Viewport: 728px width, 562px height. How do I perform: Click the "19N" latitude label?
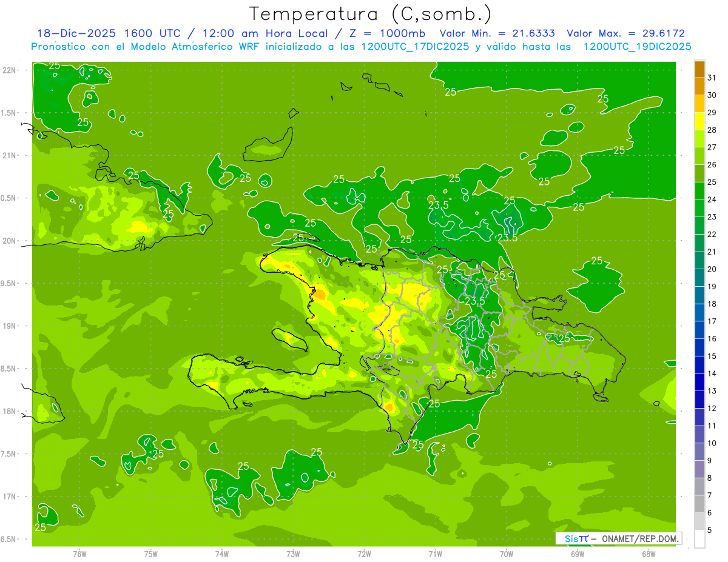point(10,326)
